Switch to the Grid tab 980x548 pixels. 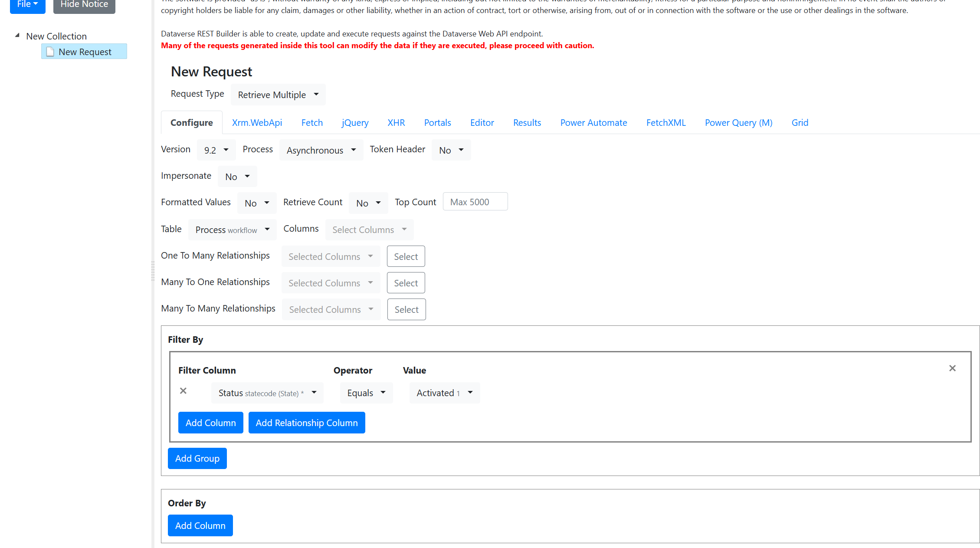pyautogui.click(x=800, y=122)
